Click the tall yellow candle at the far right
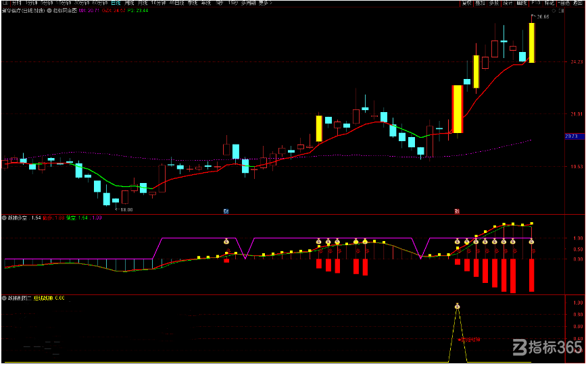Image resolution: width=588 pixels, height=366 pixels. 532,43
